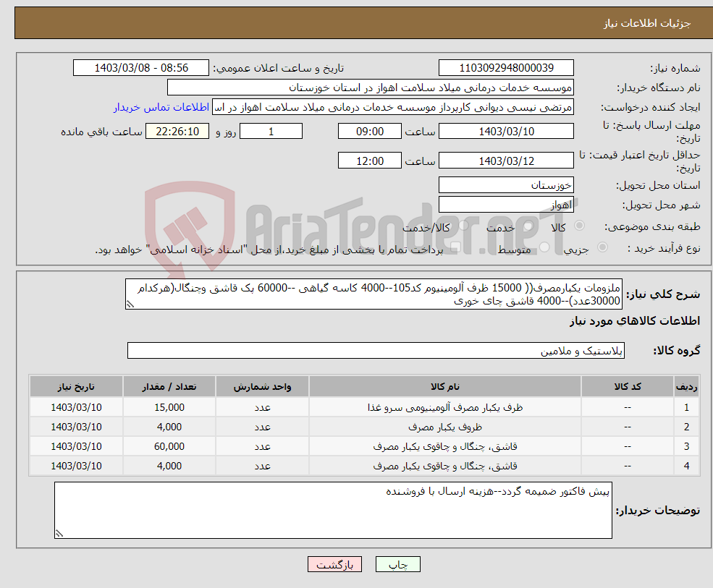Viewport: 713px width, 588px height.
Task: Click the item name in row 3
Action: click(x=445, y=447)
